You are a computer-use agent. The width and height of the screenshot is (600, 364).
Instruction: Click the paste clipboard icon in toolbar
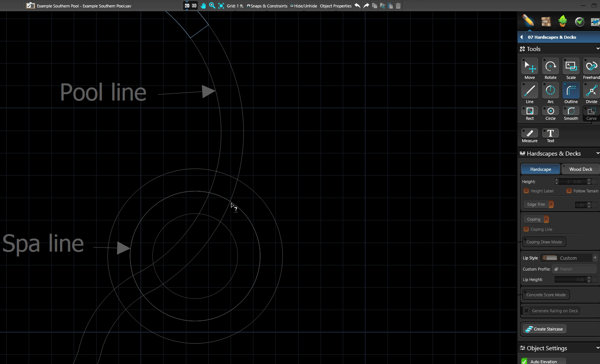[x=390, y=6]
